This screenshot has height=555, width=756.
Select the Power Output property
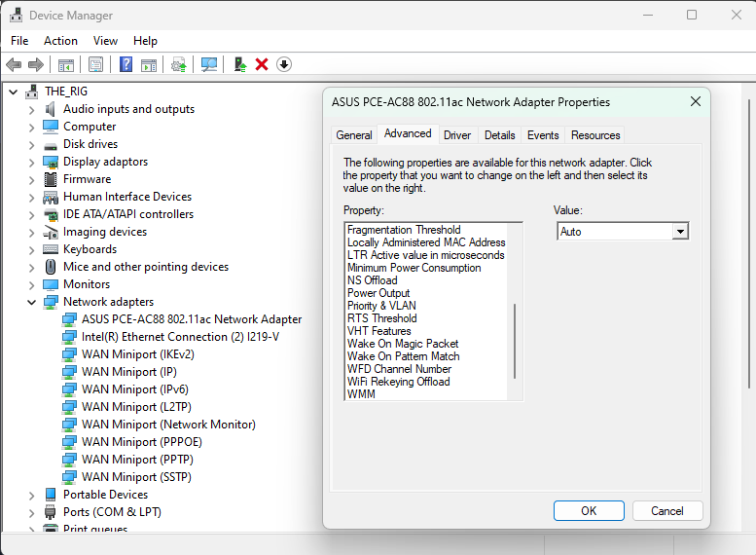[x=378, y=293]
